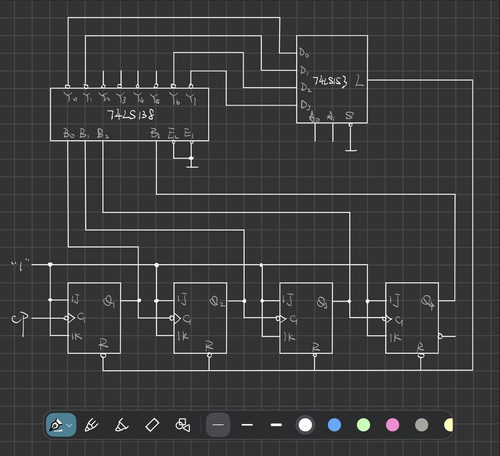
Task: Choose the thickest stroke width
Action: (276, 425)
